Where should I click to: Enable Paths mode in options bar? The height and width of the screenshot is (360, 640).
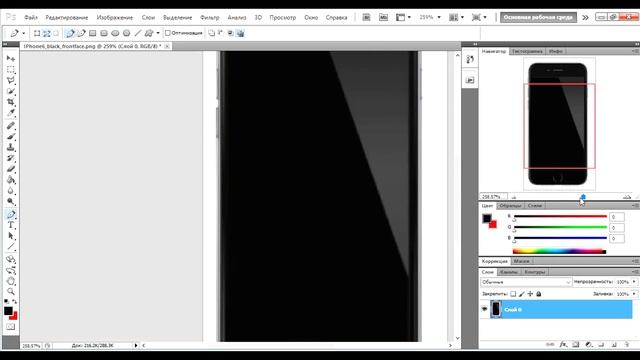click(x=47, y=33)
